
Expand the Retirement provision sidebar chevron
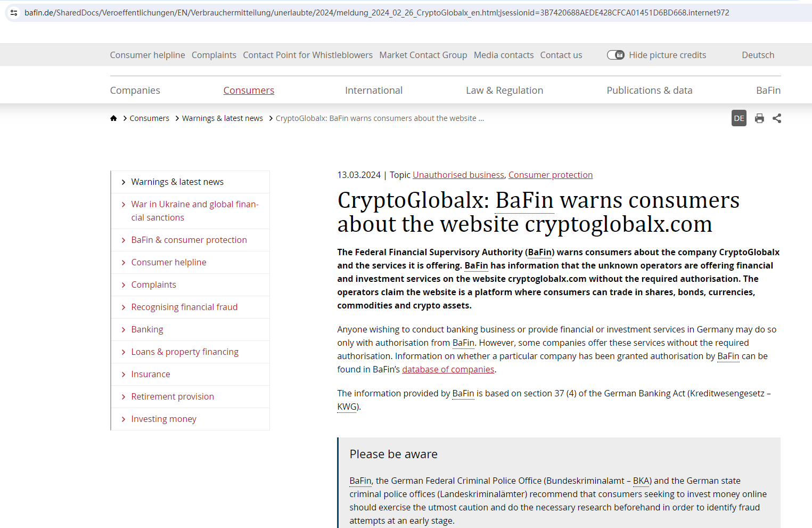pyautogui.click(x=124, y=397)
